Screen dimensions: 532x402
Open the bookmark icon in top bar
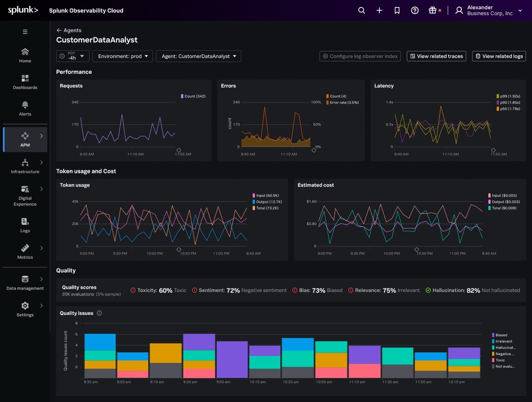coord(397,10)
